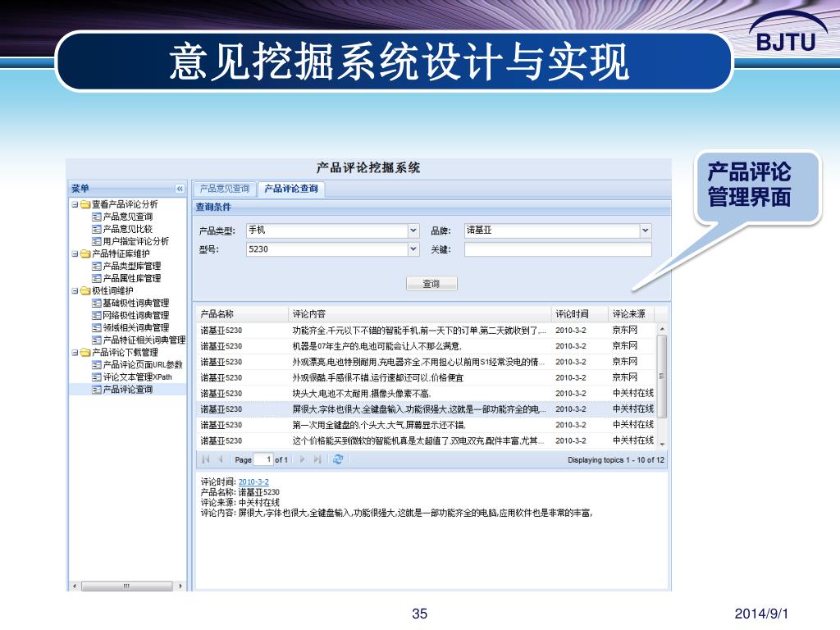Collapse the 极性词维护 tree folder
The height and width of the screenshot is (630, 840).
[75, 291]
